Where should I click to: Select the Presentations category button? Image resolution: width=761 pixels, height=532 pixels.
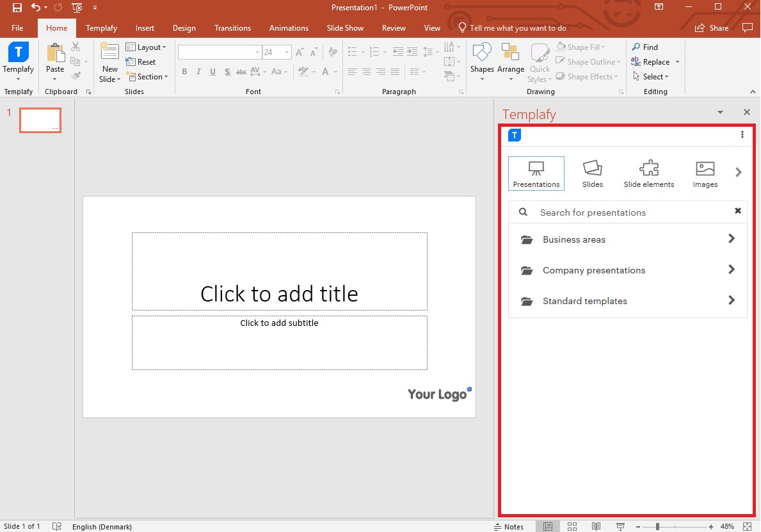click(536, 173)
